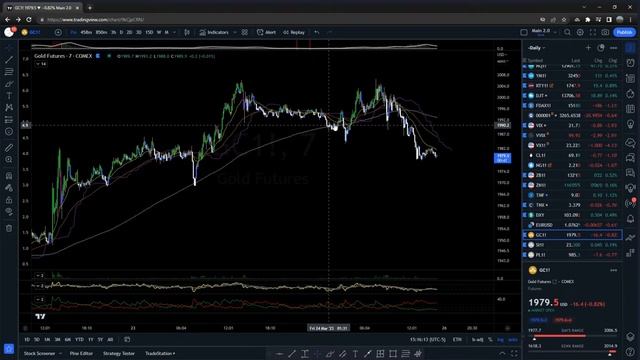The width and height of the screenshot is (640, 360).
Task: Open the Pine Editor tab
Action: (x=81, y=353)
